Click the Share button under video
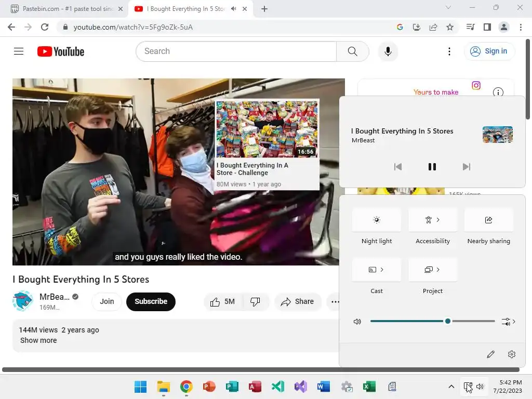This screenshot has height=399, width=532. [298, 302]
